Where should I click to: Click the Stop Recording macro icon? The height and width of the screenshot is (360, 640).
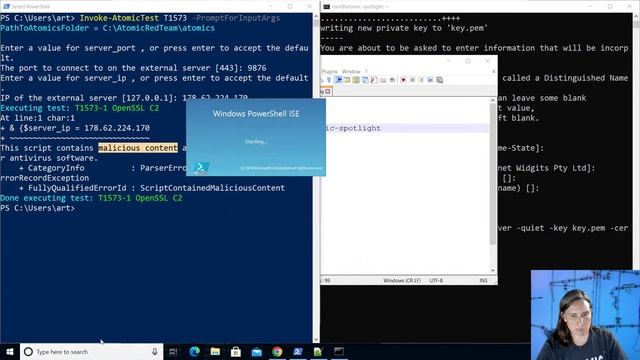pos(412,80)
